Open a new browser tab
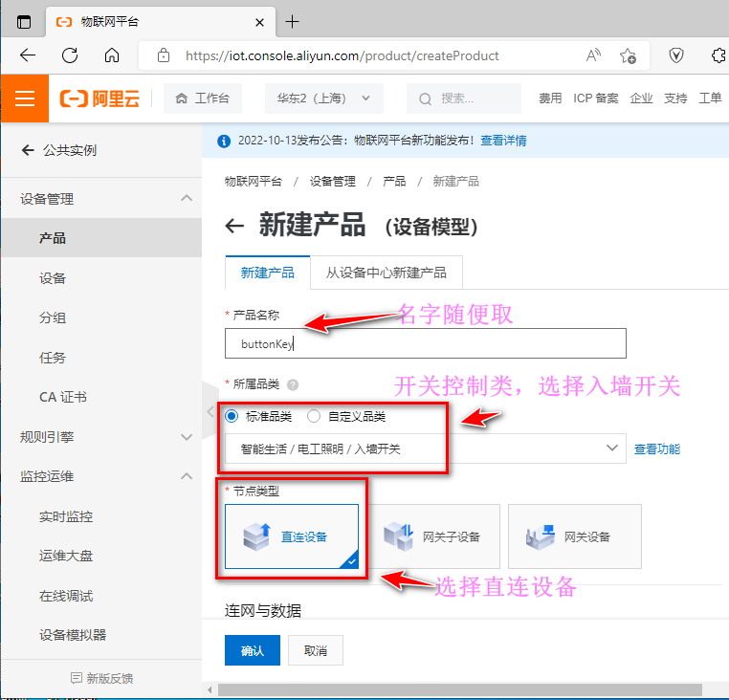The height and width of the screenshot is (700, 729). click(292, 21)
